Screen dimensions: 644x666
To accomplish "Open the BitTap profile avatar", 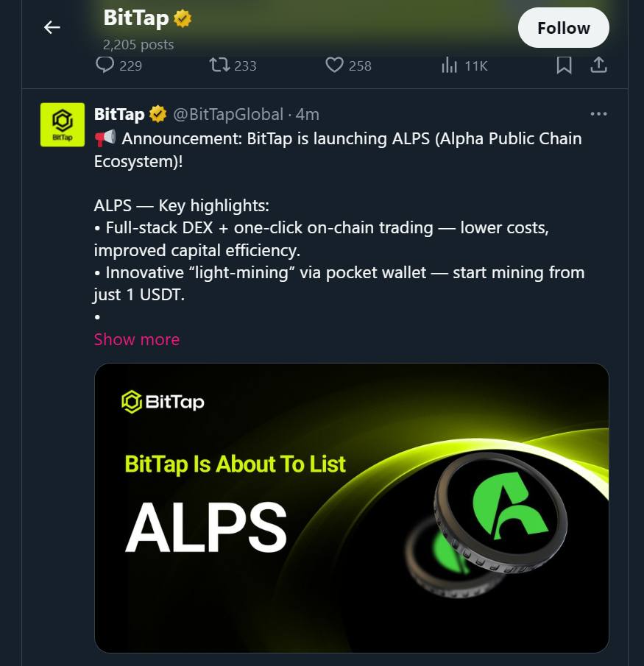I will point(62,124).
